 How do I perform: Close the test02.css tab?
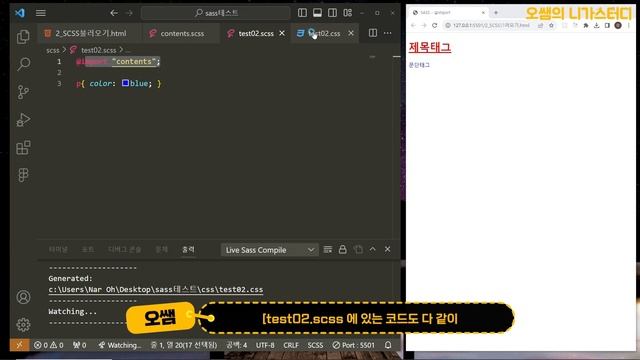click(x=351, y=33)
